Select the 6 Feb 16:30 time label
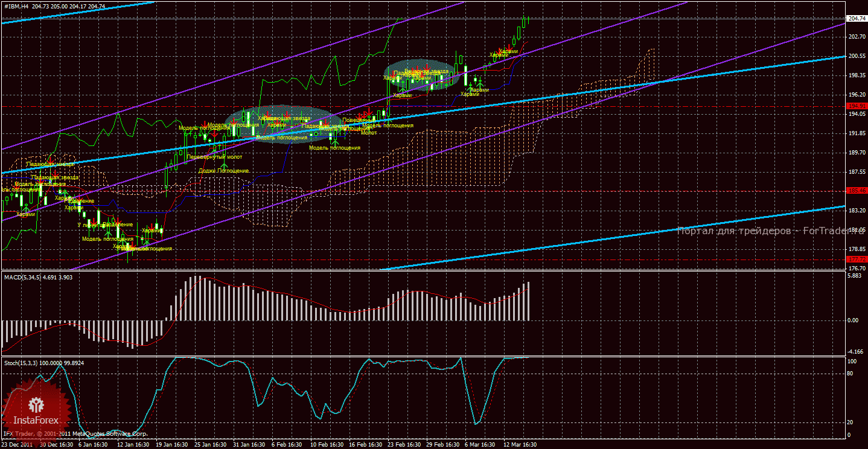Viewport: 868px width, 449px height. (287, 445)
